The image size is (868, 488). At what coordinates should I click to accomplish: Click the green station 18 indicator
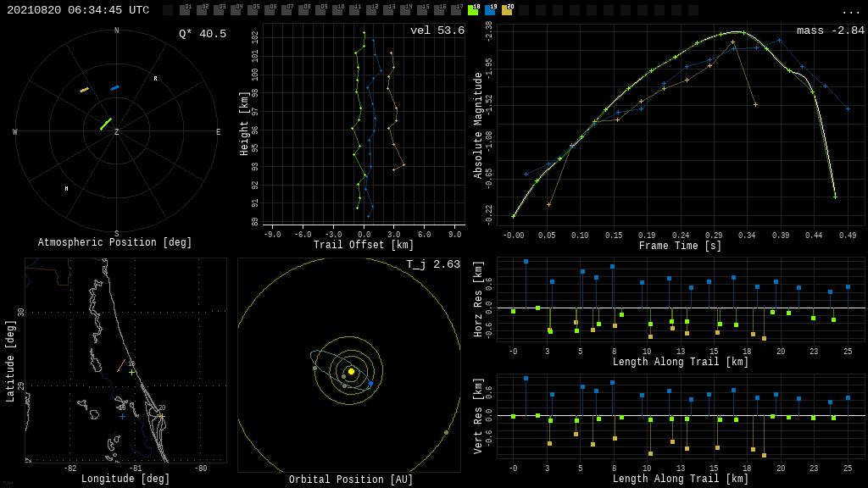473,10
